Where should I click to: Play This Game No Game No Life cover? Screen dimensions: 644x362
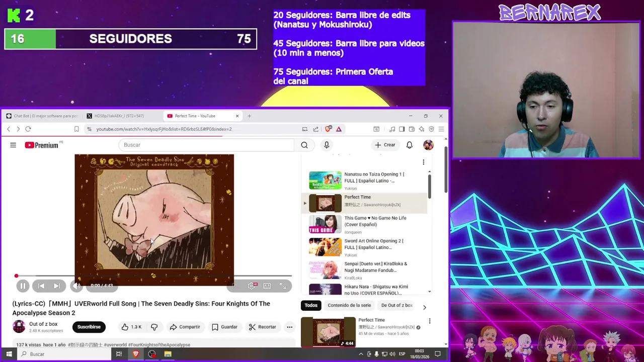click(x=364, y=225)
